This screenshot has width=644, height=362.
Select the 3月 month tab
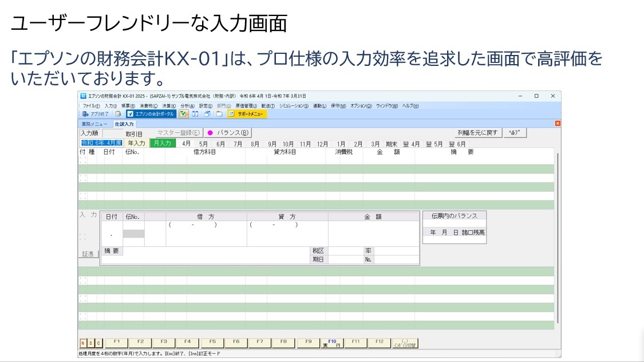pos(375,144)
